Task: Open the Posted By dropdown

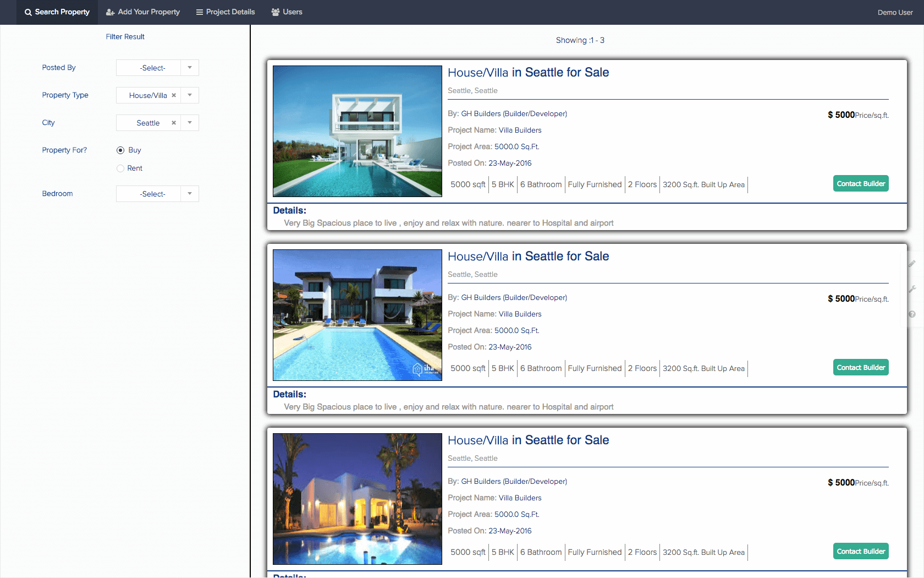Action: click(157, 68)
